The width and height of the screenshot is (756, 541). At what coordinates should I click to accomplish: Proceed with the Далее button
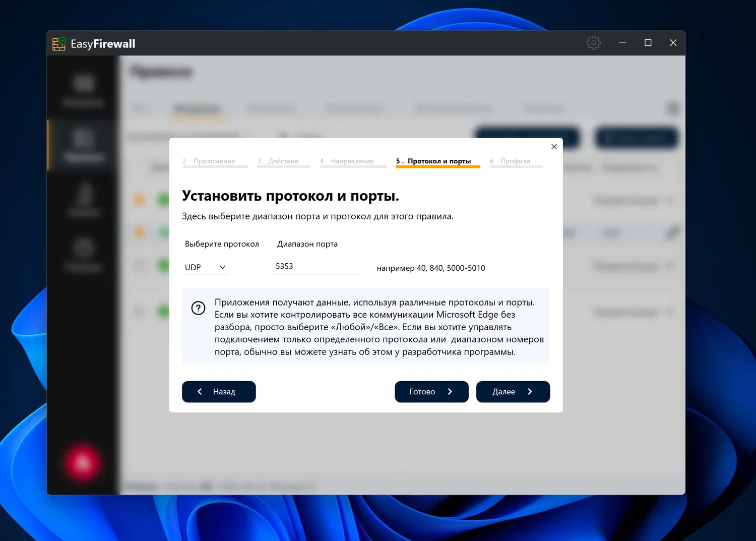(x=513, y=392)
